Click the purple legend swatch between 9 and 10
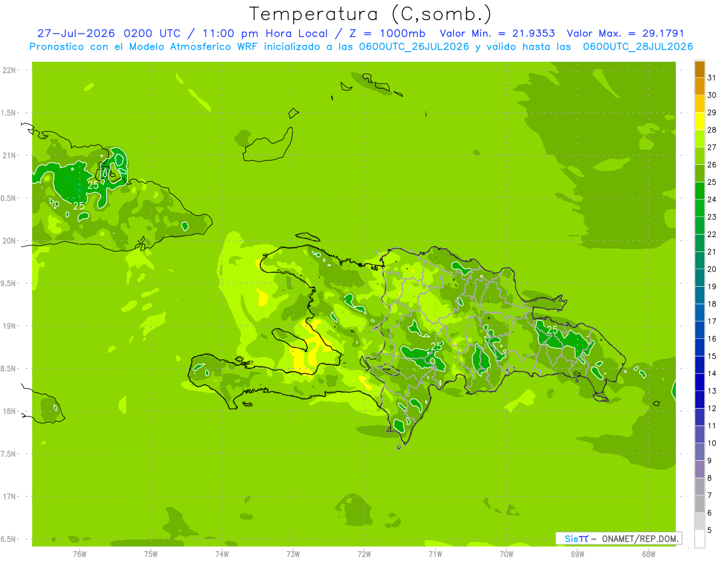Screen dimensions: 728x562 [x=699, y=452]
